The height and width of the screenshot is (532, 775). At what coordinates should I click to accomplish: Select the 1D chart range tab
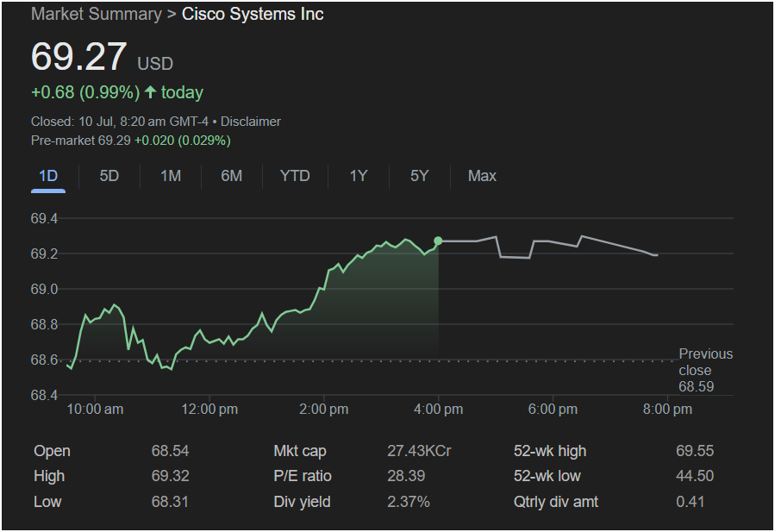48,176
